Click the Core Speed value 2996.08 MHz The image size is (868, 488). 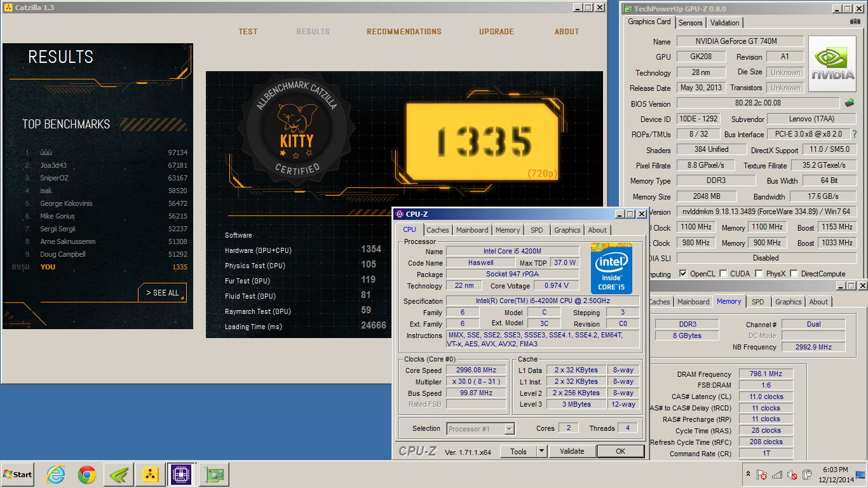coord(476,370)
